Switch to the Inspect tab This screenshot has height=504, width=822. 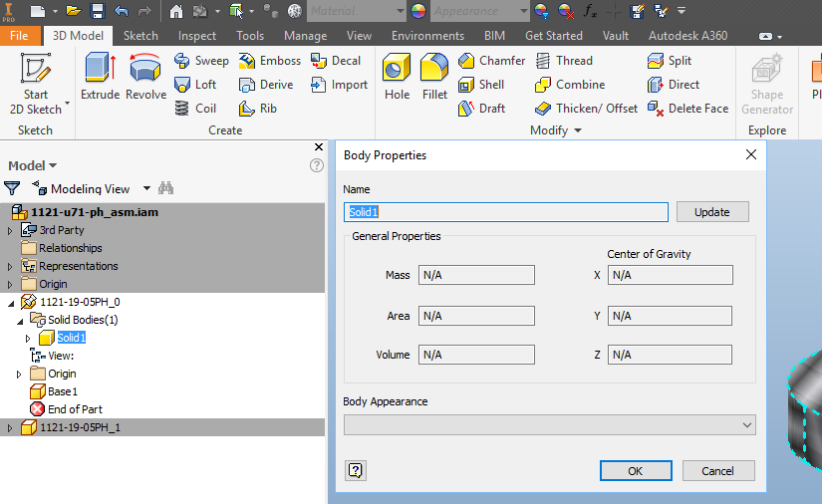click(196, 36)
